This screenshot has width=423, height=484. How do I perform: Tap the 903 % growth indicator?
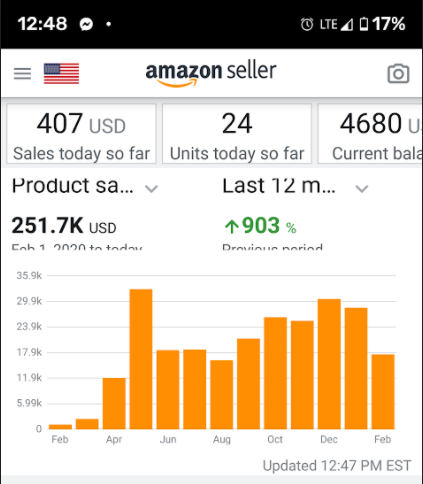pyautogui.click(x=261, y=226)
